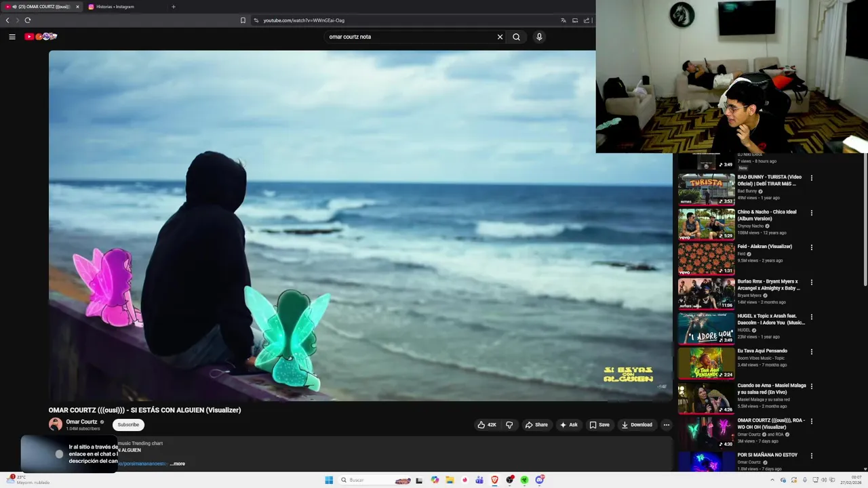Go to the YouTube home logo

pyautogui.click(x=41, y=37)
